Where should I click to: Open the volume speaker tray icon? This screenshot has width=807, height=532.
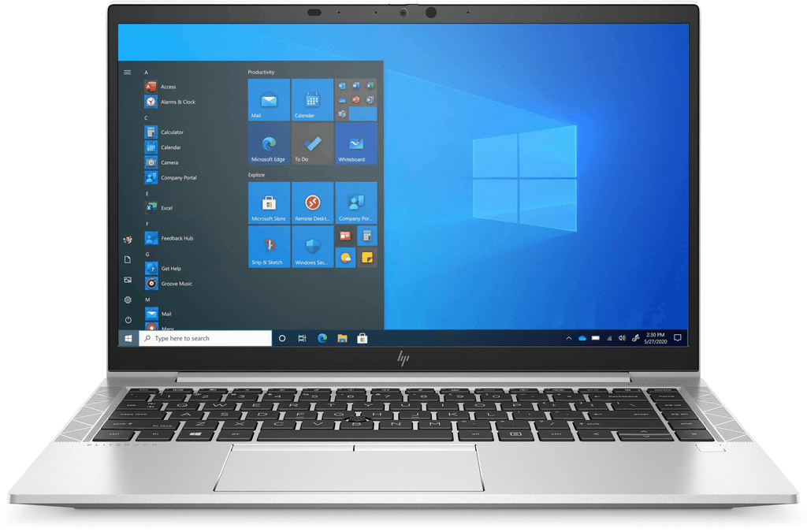[x=623, y=339]
